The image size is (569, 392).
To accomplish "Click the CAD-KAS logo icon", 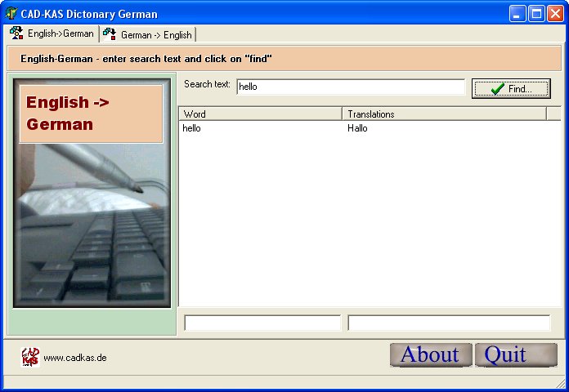I will click(30, 357).
